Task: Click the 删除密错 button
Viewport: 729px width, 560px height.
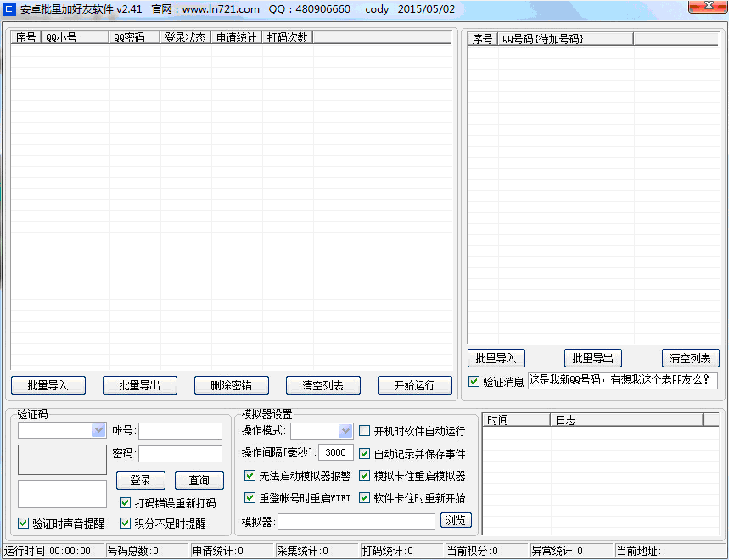Action: (x=231, y=385)
